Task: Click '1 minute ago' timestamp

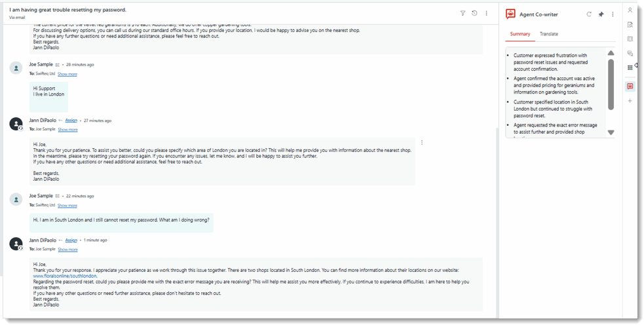Action: (95, 240)
